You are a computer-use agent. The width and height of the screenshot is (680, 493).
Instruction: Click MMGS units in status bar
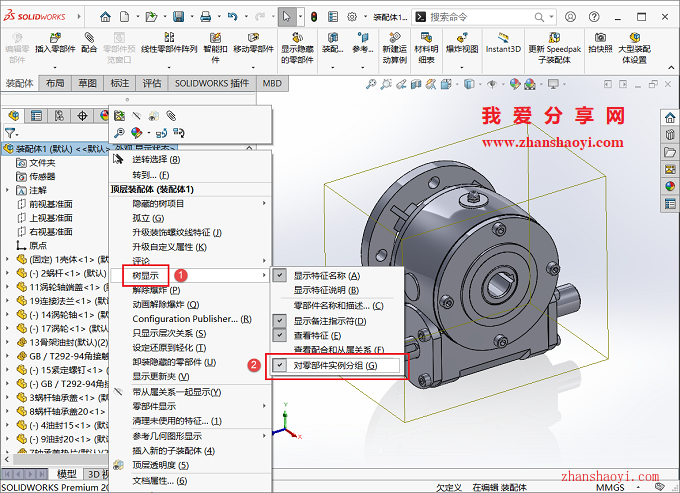tap(610, 487)
